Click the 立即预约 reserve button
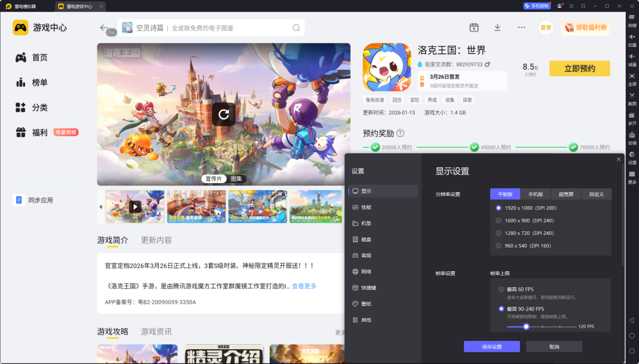The width and height of the screenshot is (639, 364). point(579,69)
